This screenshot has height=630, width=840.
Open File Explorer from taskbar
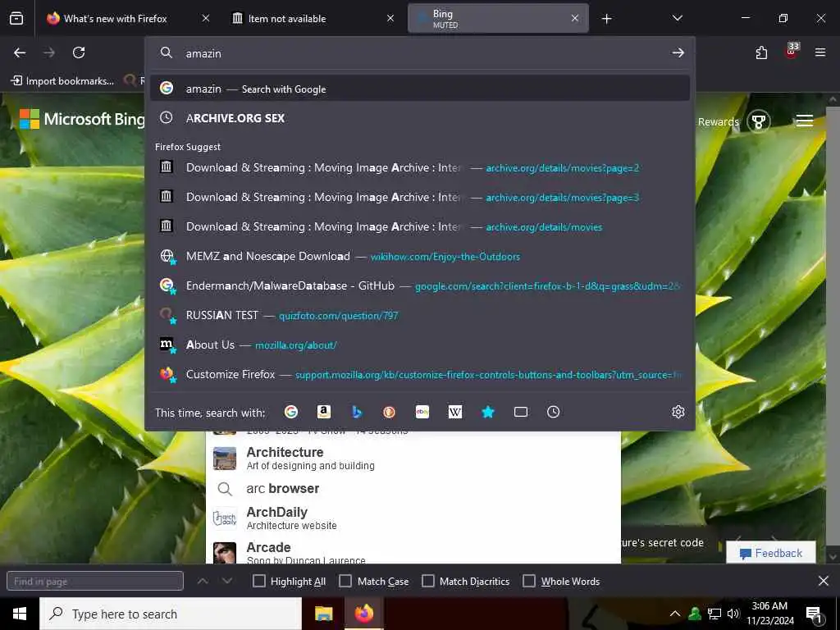[323, 614]
